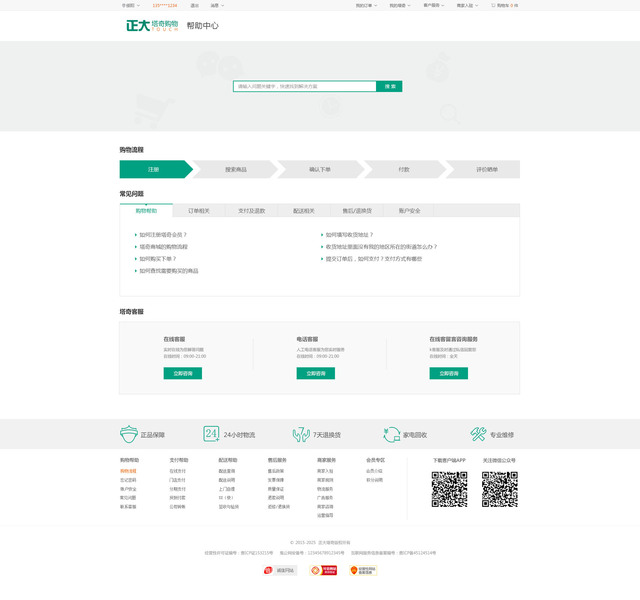Click the 会员介绍 footer link

click(374, 471)
